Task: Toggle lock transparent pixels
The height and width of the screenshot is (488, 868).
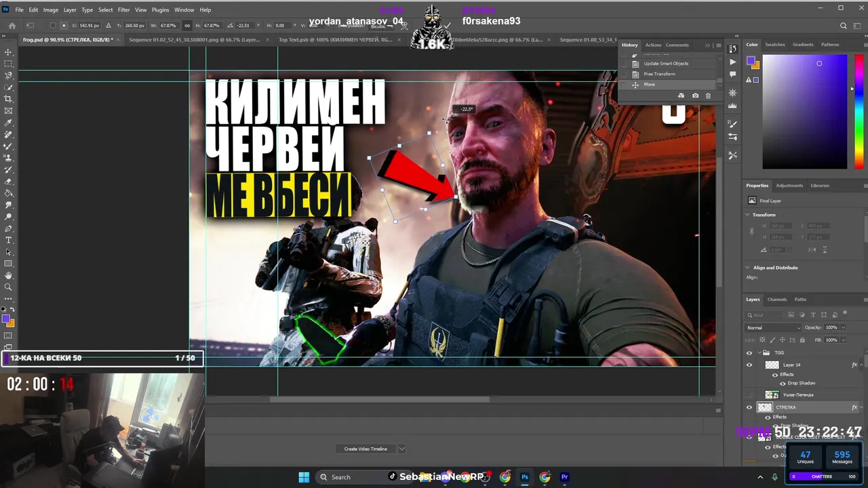Action: 763,340
